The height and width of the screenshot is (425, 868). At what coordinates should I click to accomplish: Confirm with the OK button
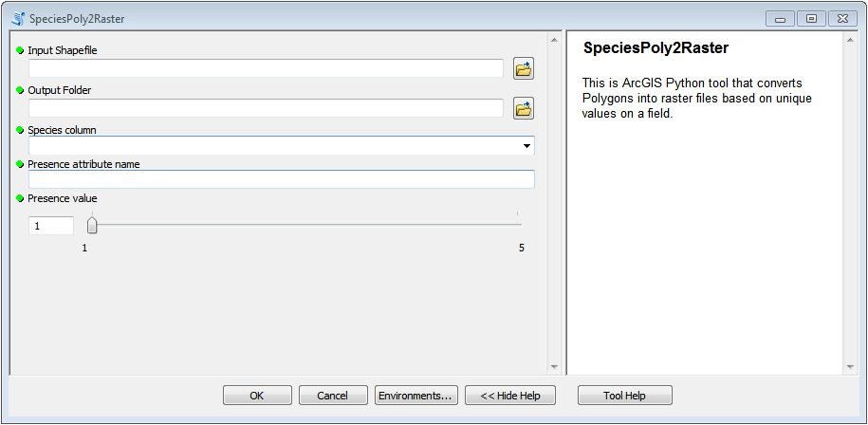[257, 396]
